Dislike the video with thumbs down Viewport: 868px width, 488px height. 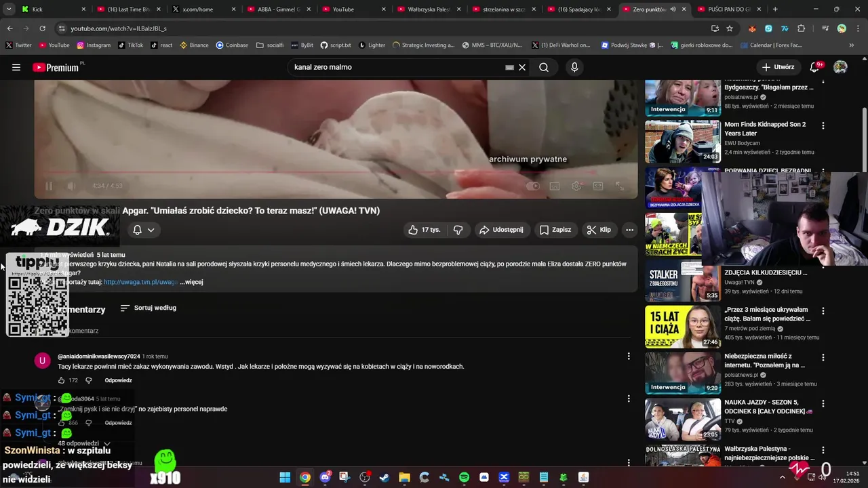(458, 230)
